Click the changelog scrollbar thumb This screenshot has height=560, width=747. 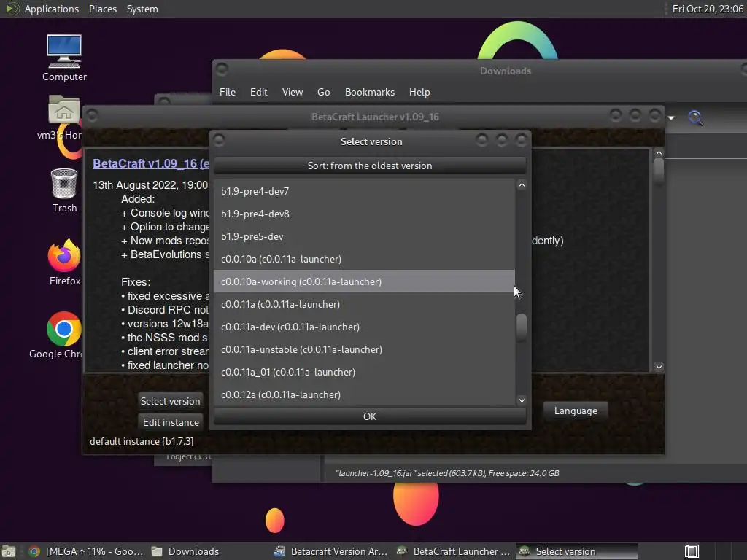659,169
